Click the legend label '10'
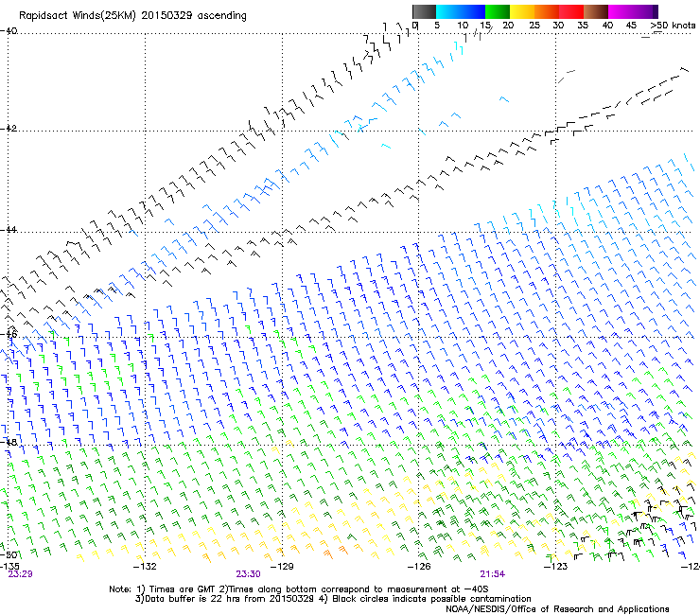This screenshot has height=615, width=700. tap(463, 25)
